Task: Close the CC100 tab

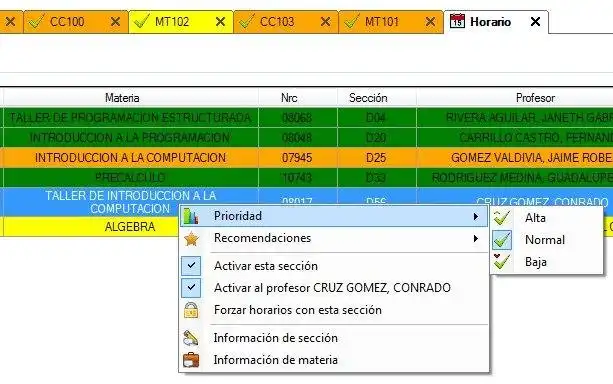Action: (115, 22)
